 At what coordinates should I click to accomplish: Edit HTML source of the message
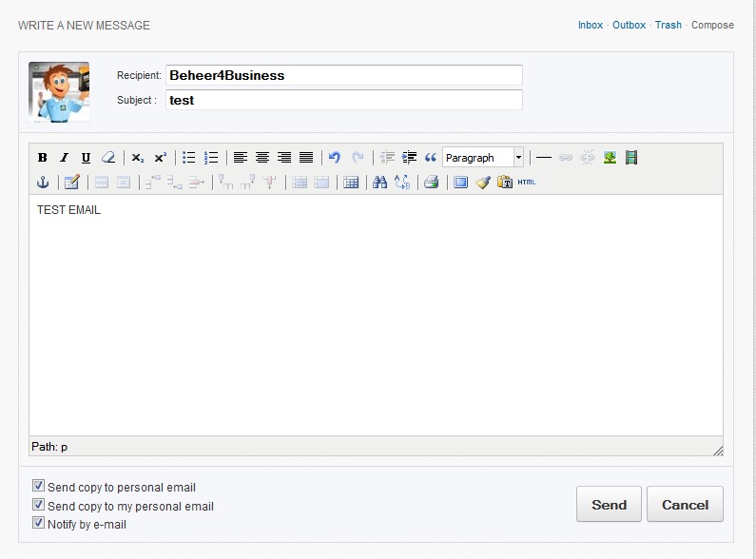click(x=526, y=183)
